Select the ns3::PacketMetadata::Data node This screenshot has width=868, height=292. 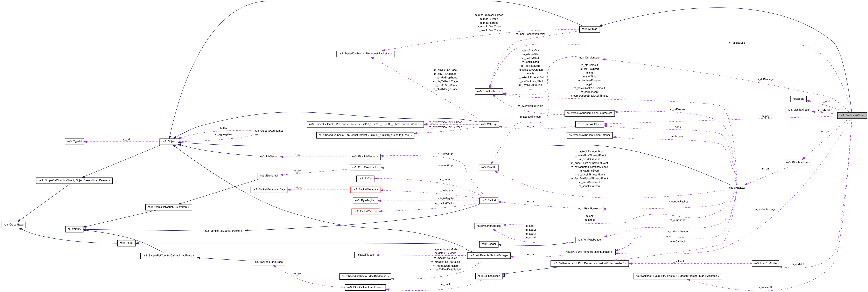click(x=269, y=189)
